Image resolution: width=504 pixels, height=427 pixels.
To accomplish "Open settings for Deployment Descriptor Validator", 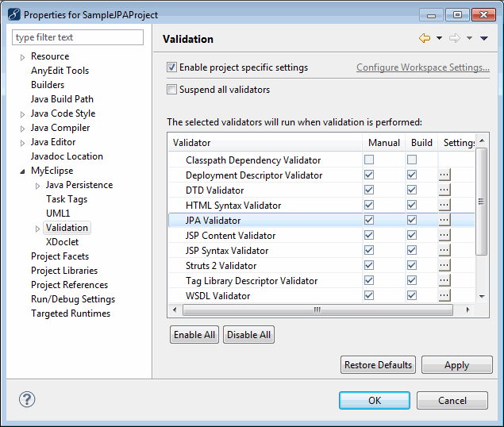I will (444, 175).
